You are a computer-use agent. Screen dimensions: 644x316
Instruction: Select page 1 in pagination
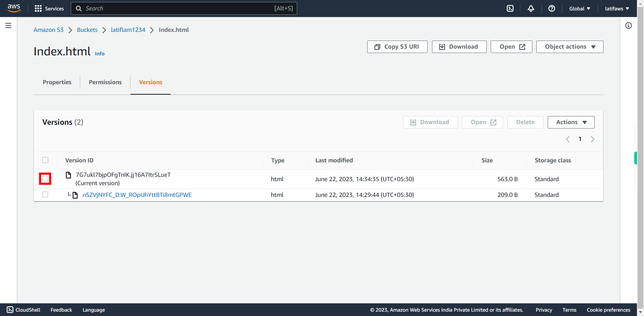coord(580,139)
